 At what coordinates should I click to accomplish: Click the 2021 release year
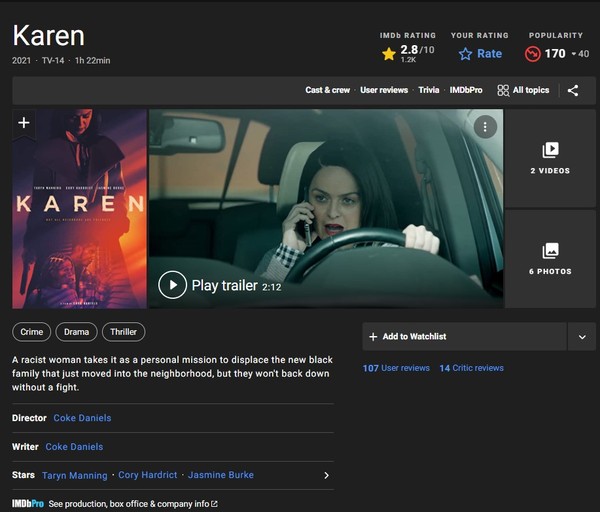[x=21, y=60]
